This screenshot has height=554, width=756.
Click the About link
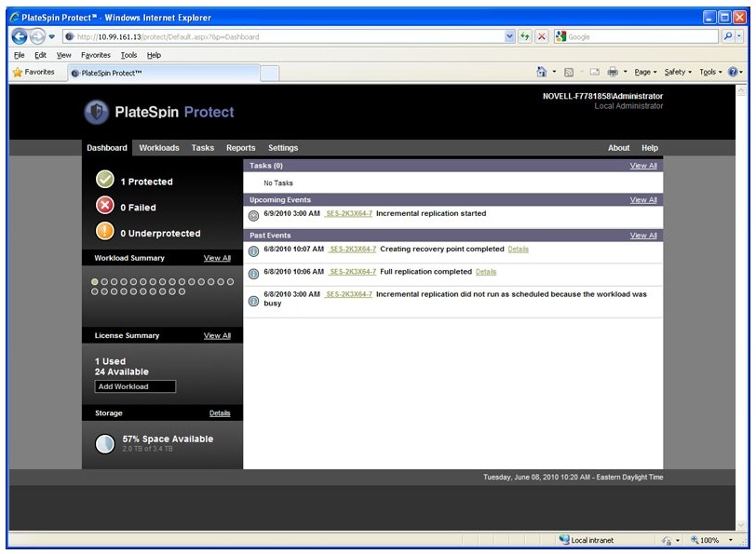click(618, 147)
